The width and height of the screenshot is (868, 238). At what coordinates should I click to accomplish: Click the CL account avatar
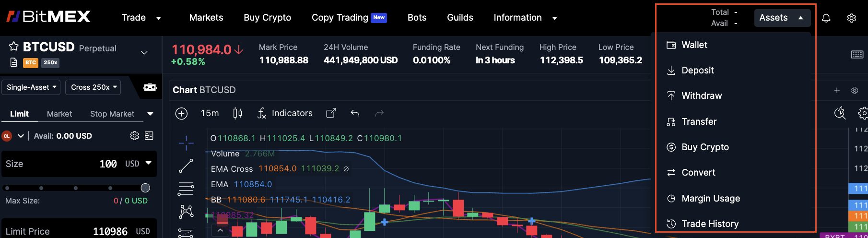click(7, 136)
